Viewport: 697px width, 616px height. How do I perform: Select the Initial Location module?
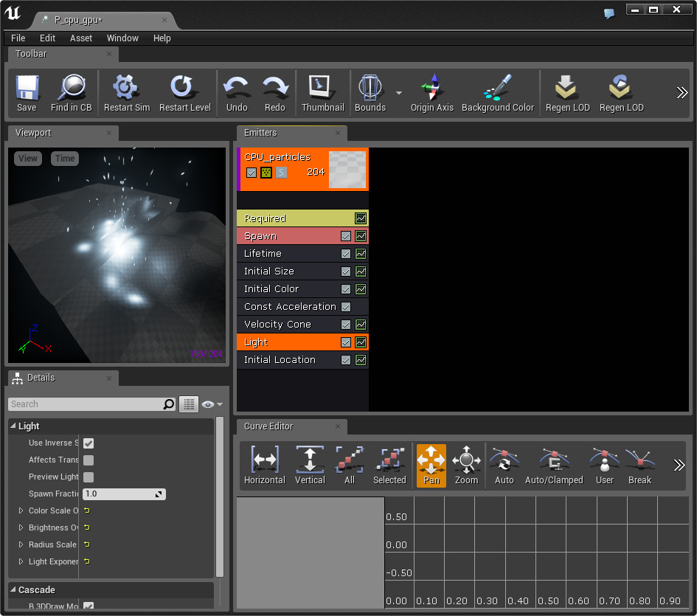(x=280, y=360)
